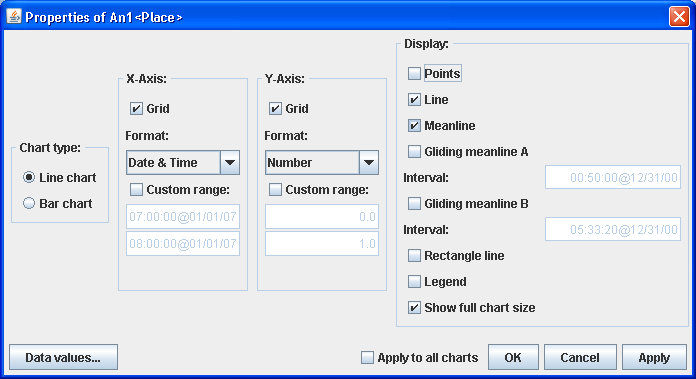696x379 pixels.
Task: Click the Apply button
Action: pyautogui.click(x=654, y=357)
